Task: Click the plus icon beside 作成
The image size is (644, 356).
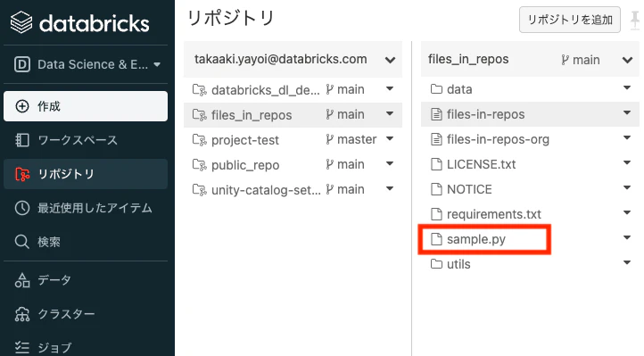Action: point(22,106)
